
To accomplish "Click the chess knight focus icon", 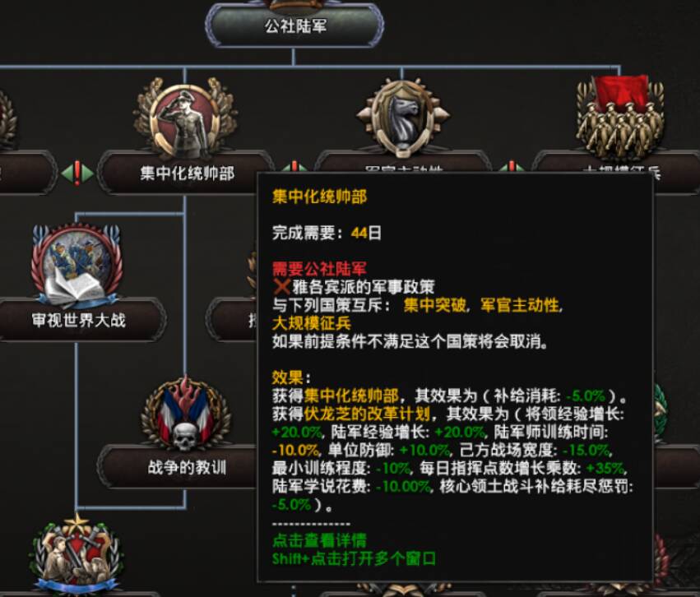I will pos(403,117).
